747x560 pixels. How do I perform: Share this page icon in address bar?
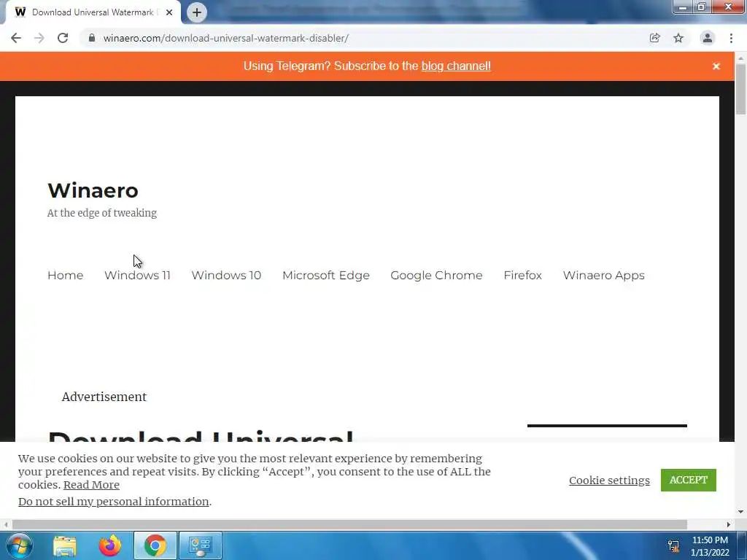[x=655, y=38]
